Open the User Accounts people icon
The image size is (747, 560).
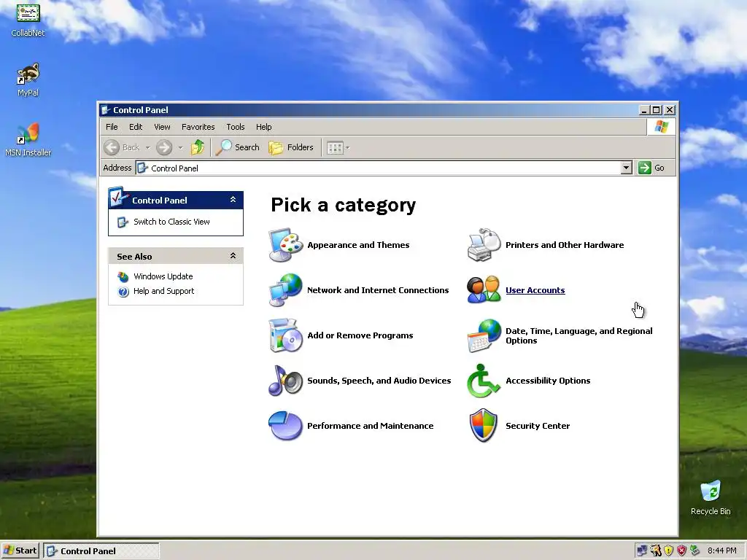point(484,290)
